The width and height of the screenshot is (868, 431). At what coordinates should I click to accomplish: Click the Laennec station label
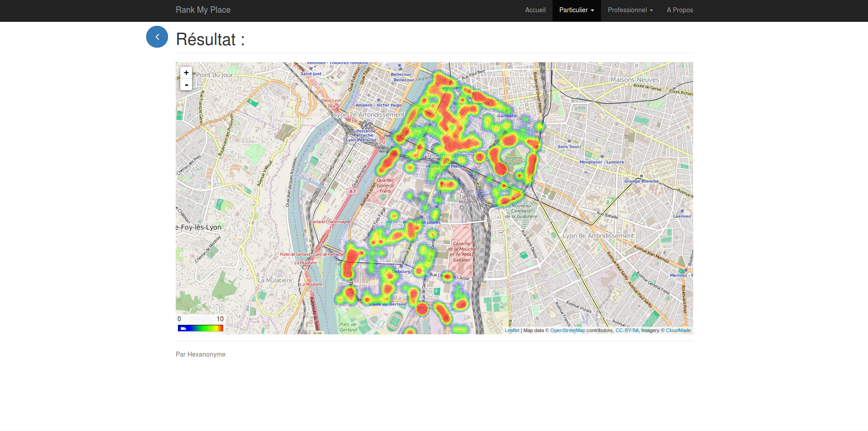682,216
